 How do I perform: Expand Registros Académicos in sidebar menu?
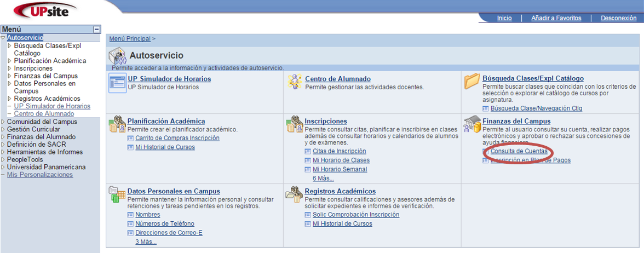10,99
